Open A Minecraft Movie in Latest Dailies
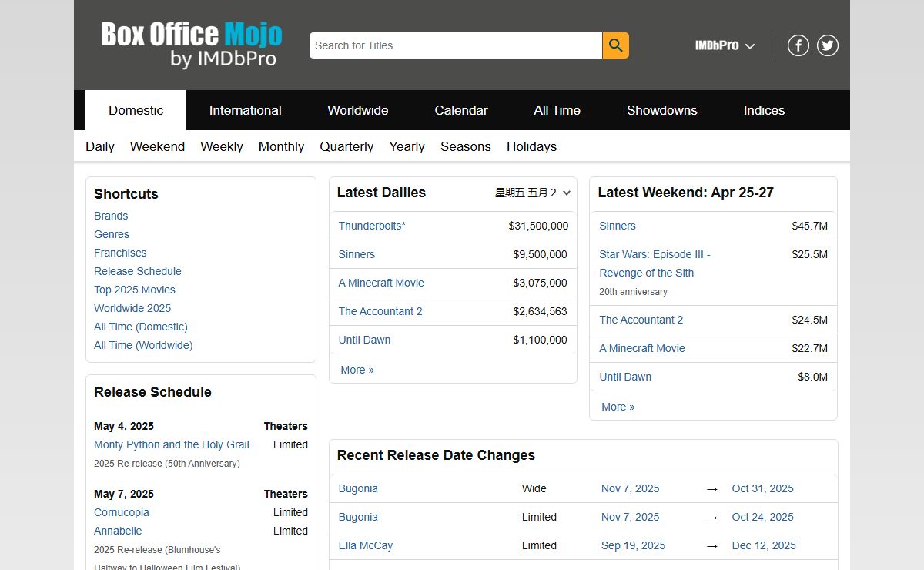924x570 pixels. coord(381,283)
